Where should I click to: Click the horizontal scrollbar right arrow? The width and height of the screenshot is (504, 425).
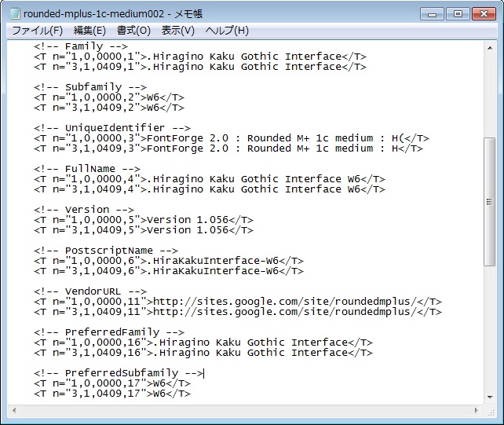[x=477, y=411]
